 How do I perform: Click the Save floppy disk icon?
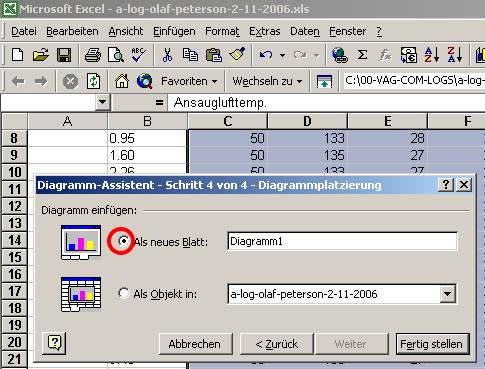tap(64, 55)
